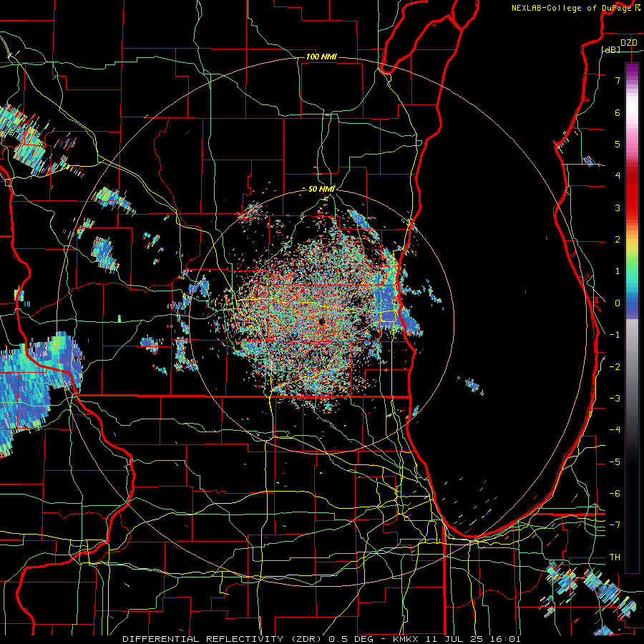Select the 100 NMI range ring label
This screenshot has height=644, width=644.
tap(321, 57)
